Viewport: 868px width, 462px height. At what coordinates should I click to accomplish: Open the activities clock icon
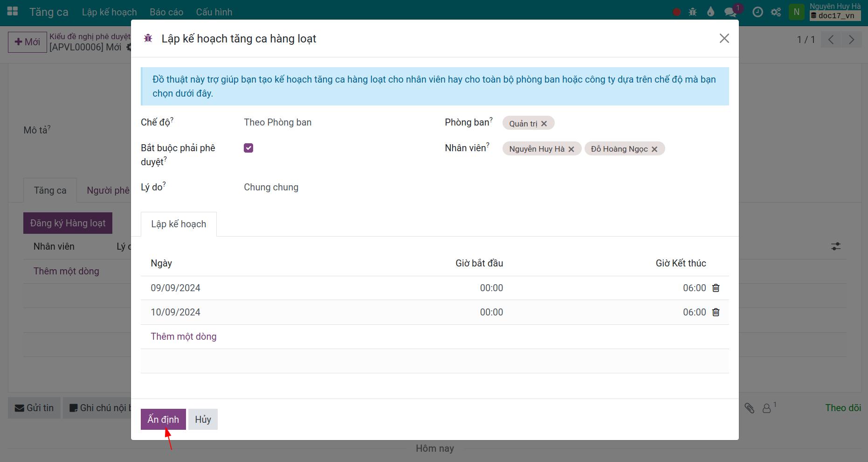tap(758, 12)
